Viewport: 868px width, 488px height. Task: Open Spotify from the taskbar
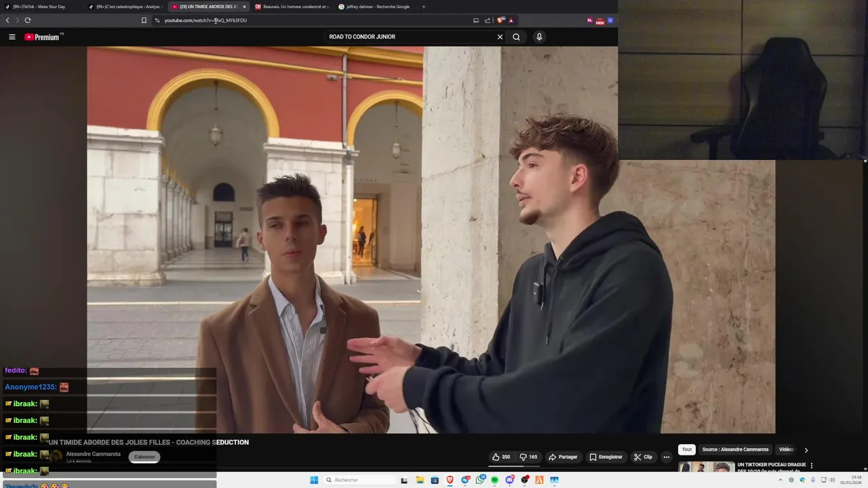point(494,480)
